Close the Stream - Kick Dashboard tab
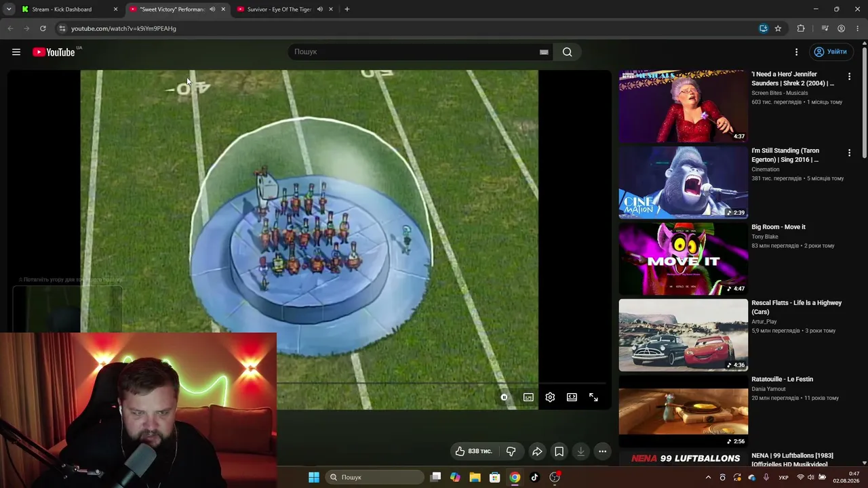Image resolution: width=868 pixels, height=488 pixels. click(x=115, y=9)
